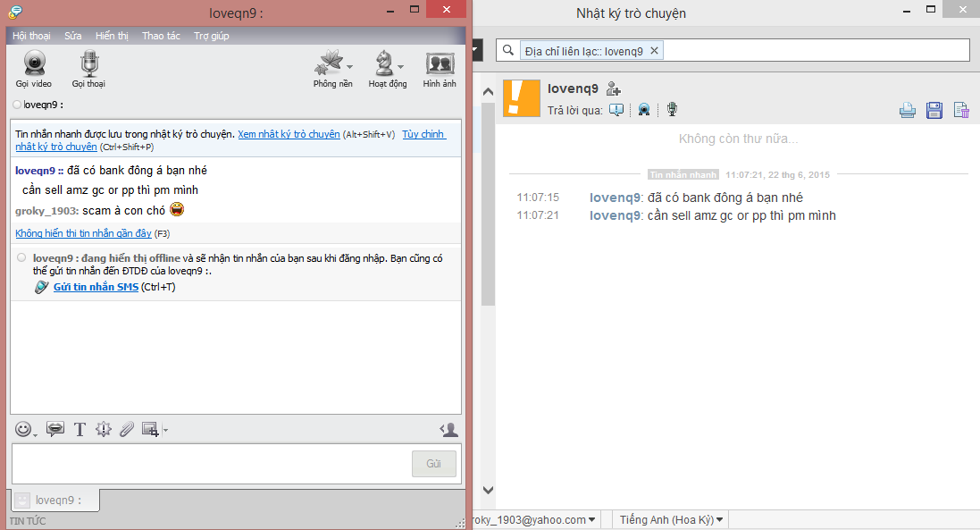Open the Hiển thị menu
This screenshot has width=980, height=530.
pos(112,36)
